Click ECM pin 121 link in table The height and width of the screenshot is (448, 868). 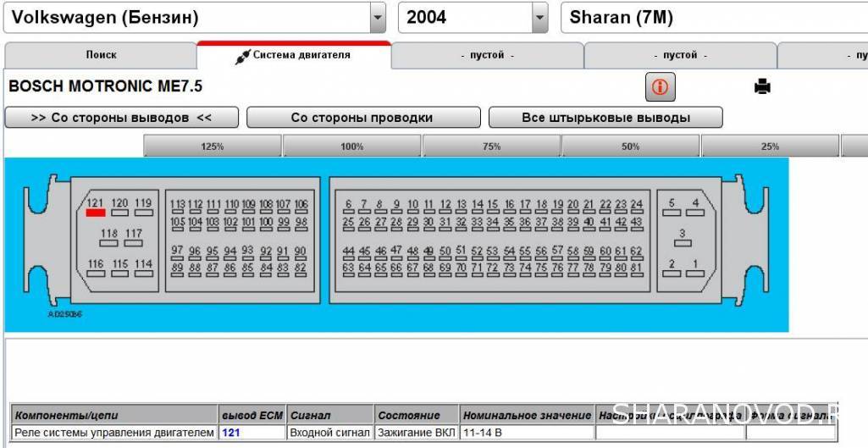pos(231,433)
